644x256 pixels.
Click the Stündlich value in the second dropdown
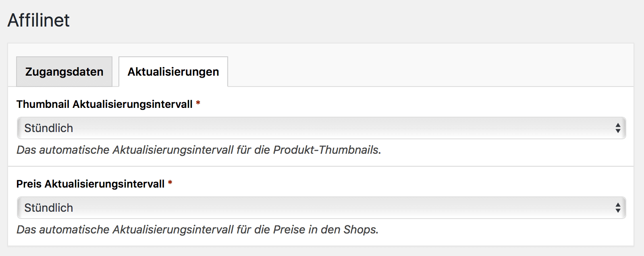point(49,207)
